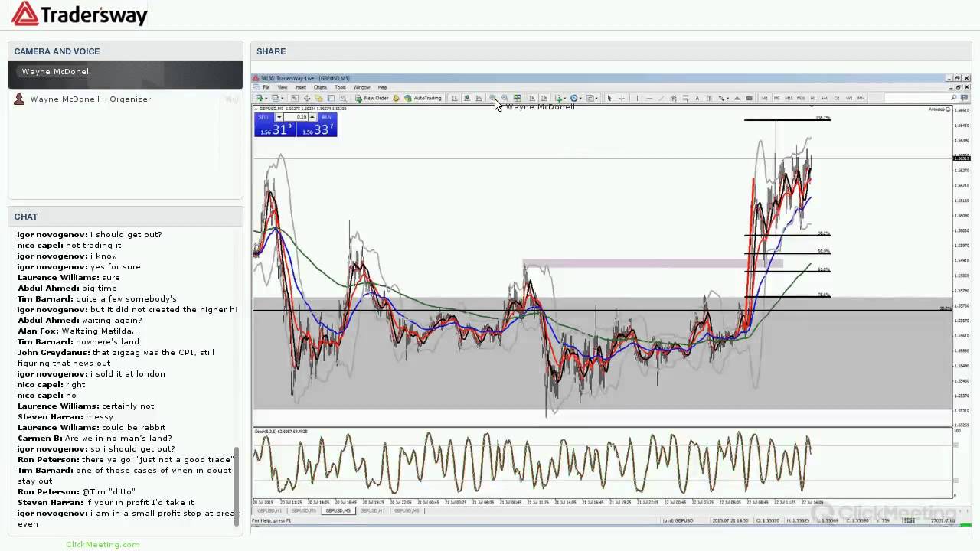The height and width of the screenshot is (551, 980).
Task: Click the Tradersway logo
Action: (x=79, y=14)
